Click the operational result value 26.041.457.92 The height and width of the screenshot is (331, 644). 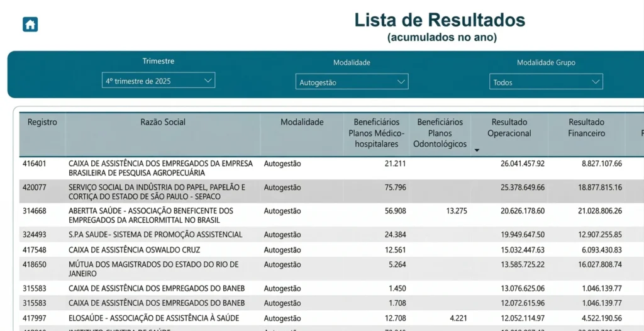[x=522, y=164]
